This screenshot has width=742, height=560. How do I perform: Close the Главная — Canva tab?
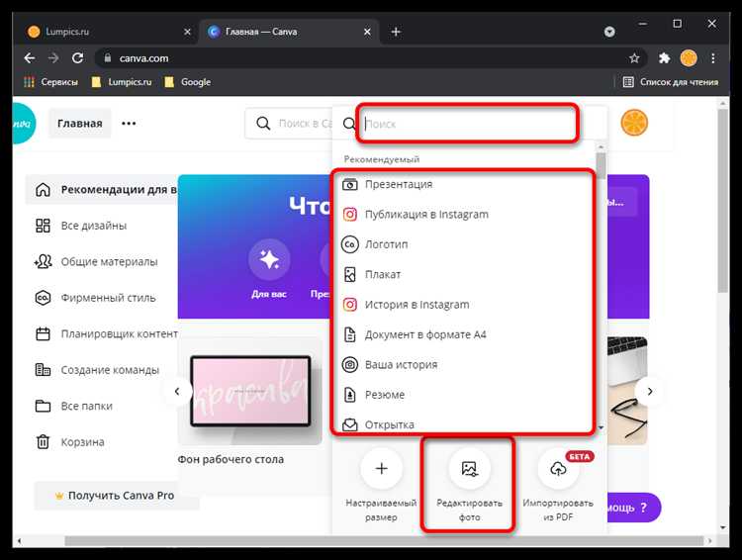367,32
